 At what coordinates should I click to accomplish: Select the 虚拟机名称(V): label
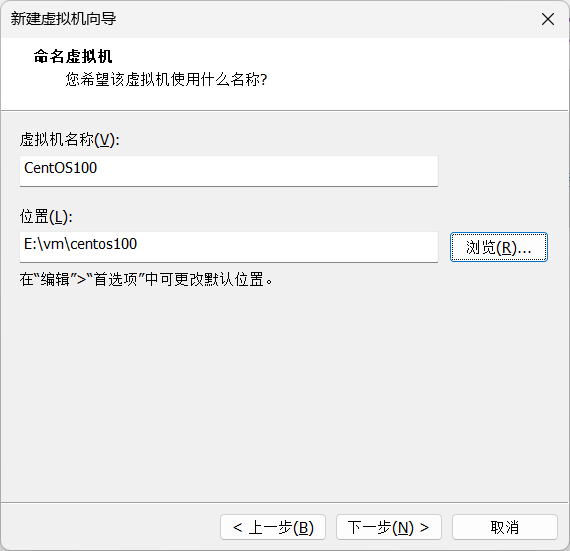(69, 140)
